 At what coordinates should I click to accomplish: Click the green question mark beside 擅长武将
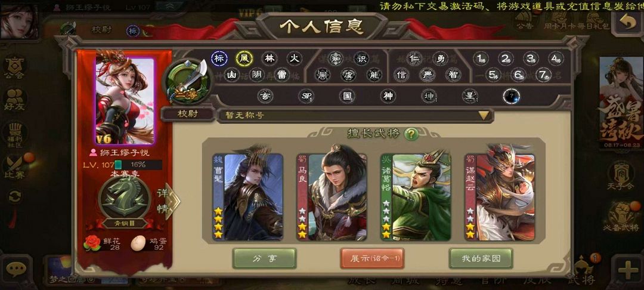tap(411, 134)
